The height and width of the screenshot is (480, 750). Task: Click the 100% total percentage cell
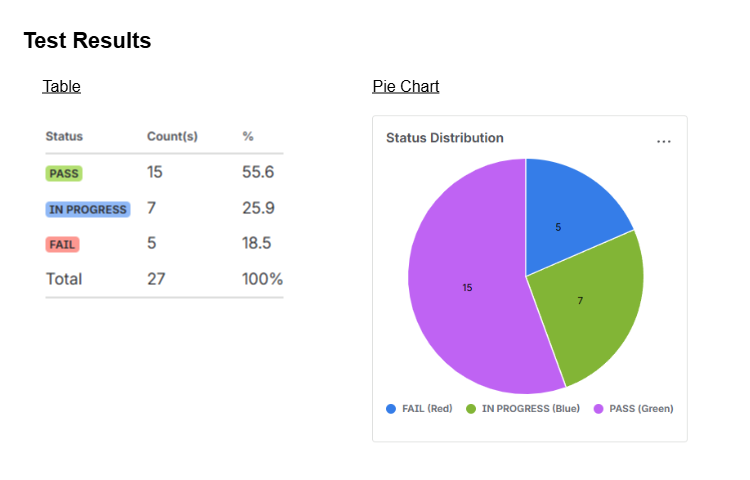[x=262, y=279]
